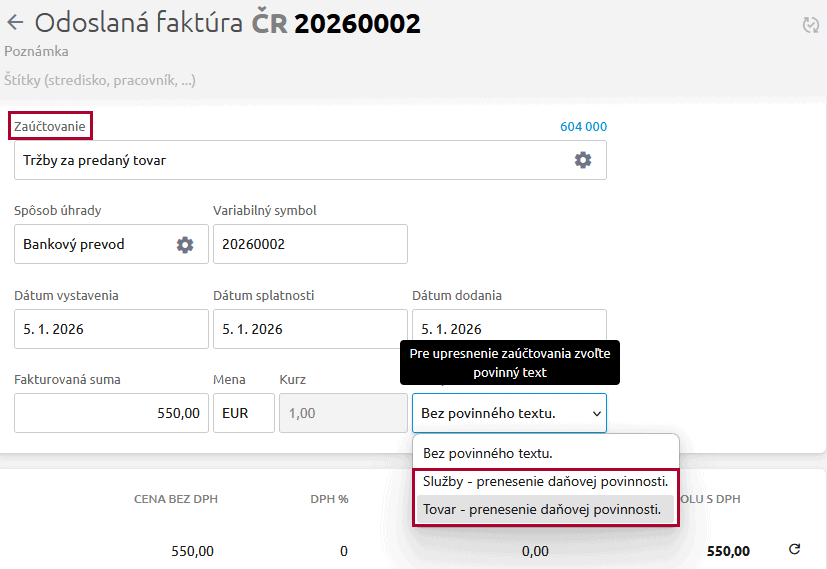The image size is (827, 569).
Task: Add a note in Poznámka field
Action: [x=36, y=51]
